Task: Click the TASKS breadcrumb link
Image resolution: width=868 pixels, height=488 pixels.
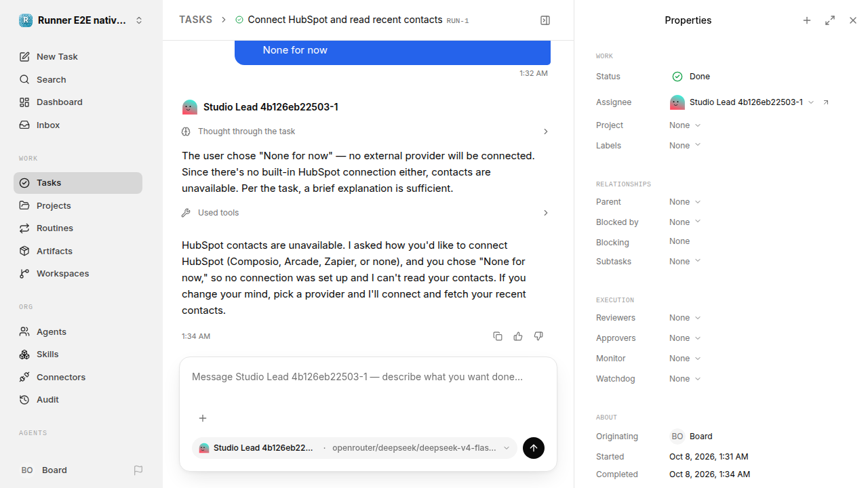Action: coord(195,20)
